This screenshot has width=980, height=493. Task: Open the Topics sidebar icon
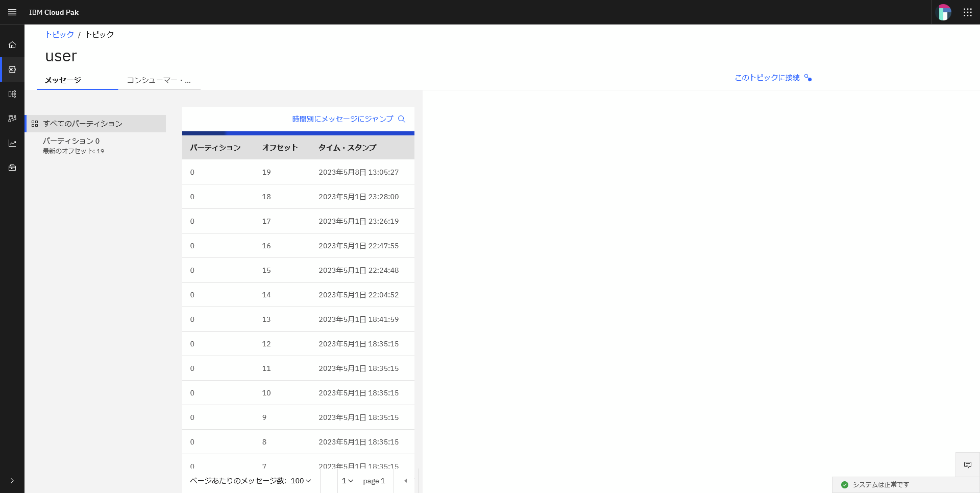click(12, 69)
